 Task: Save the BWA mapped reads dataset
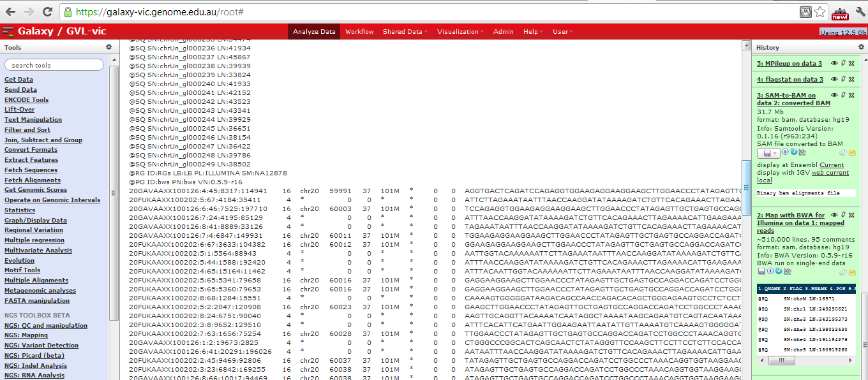point(761,271)
